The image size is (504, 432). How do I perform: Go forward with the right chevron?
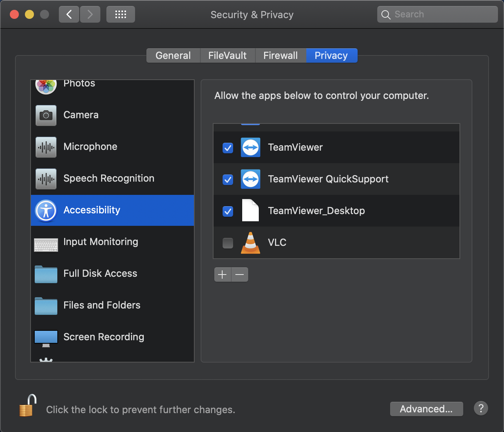click(x=90, y=14)
